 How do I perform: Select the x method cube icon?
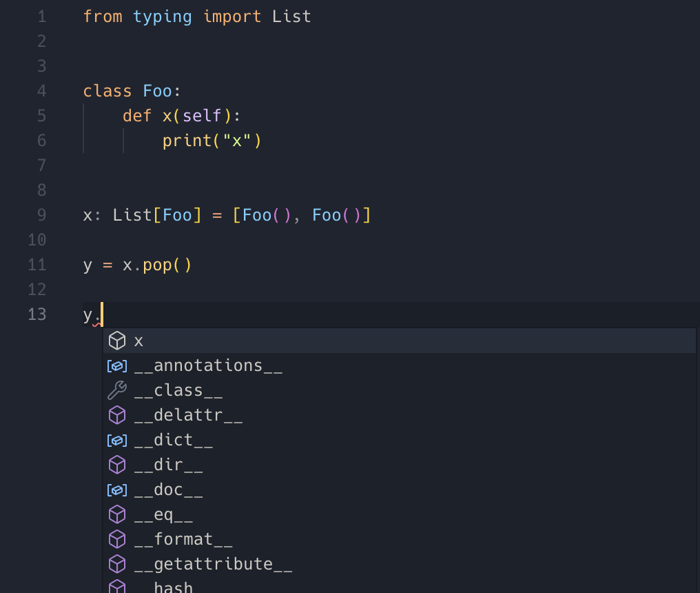click(117, 341)
